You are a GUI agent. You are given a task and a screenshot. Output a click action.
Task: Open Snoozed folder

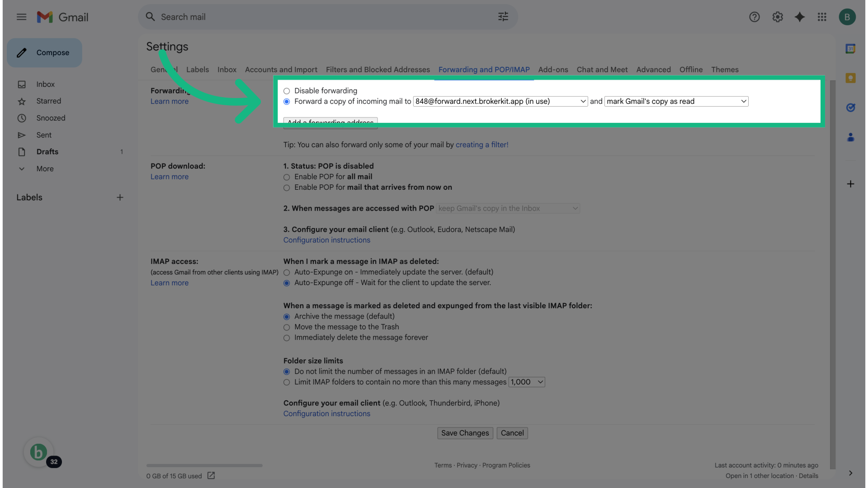[51, 118]
